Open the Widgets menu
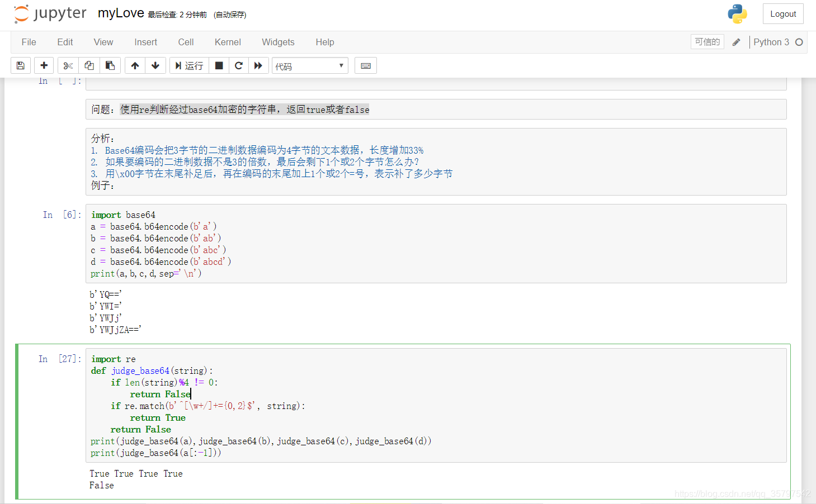Image resolution: width=816 pixels, height=504 pixels. [278, 42]
